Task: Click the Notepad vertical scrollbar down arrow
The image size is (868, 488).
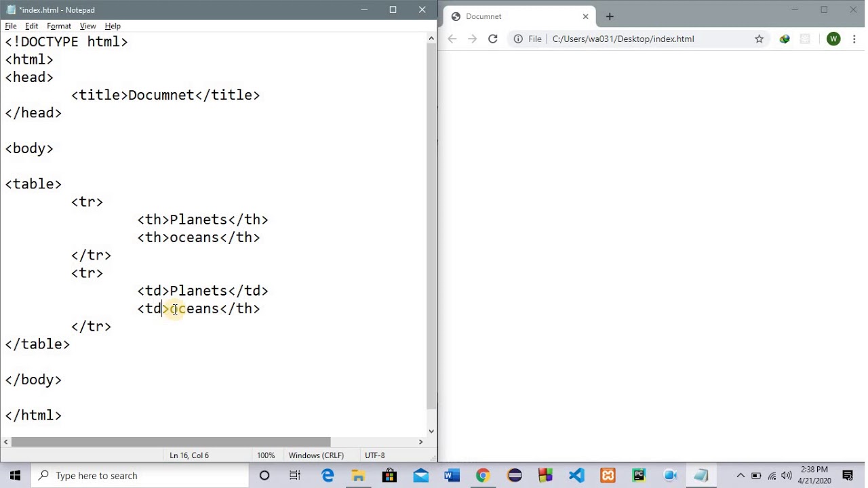Action: pyautogui.click(x=431, y=430)
